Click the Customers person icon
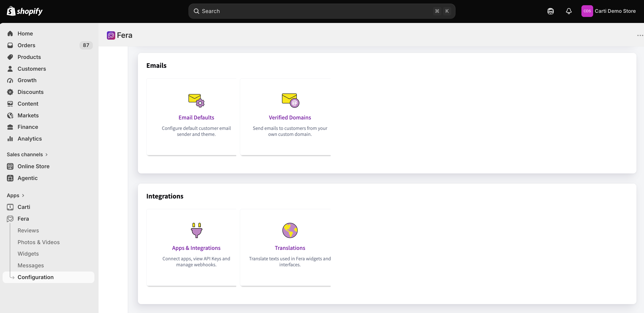The height and width of the screenshot is (313, 644). click(10, 69)
